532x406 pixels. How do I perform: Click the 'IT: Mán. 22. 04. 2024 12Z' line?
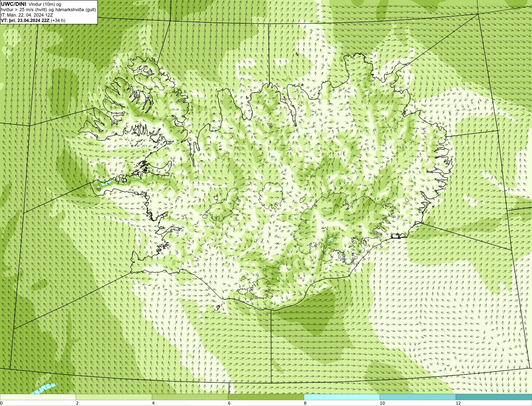[x=27, y=15]
